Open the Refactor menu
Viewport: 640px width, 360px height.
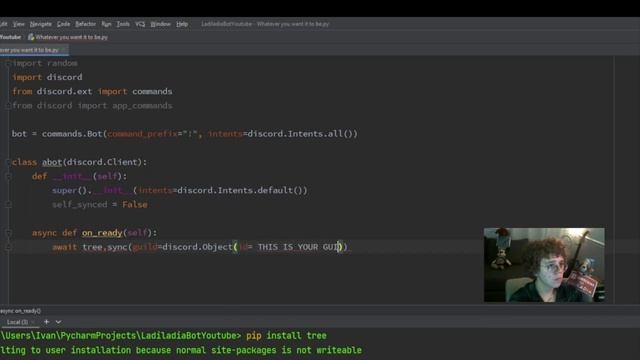click(85, 24)
